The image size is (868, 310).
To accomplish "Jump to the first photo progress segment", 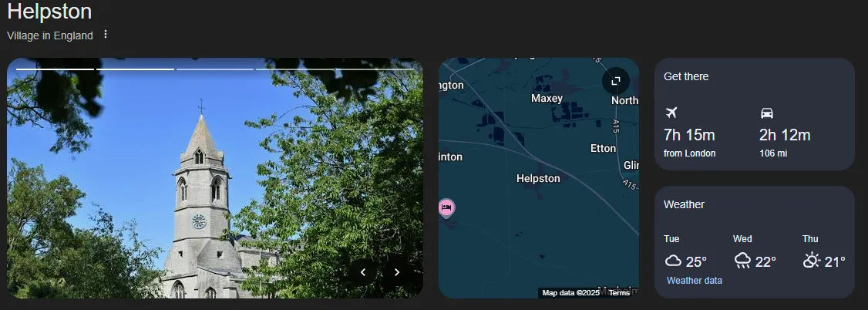I will pyautogui.click(x=56, y=69).
